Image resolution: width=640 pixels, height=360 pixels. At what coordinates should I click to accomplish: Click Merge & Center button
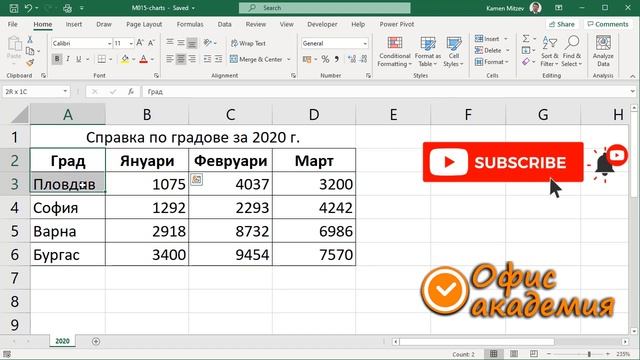click(256, 59)
